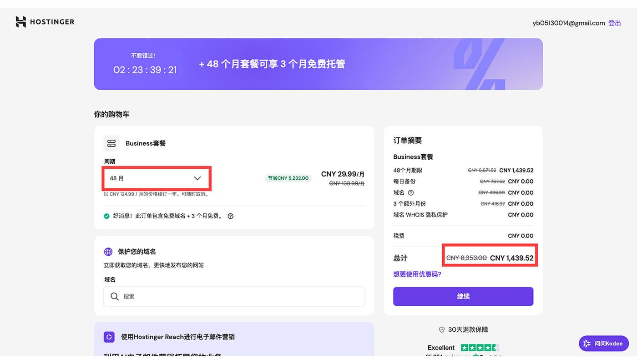Click the globe icon beside 保护您的域名

pyautogui.click(x=108, y=251)
